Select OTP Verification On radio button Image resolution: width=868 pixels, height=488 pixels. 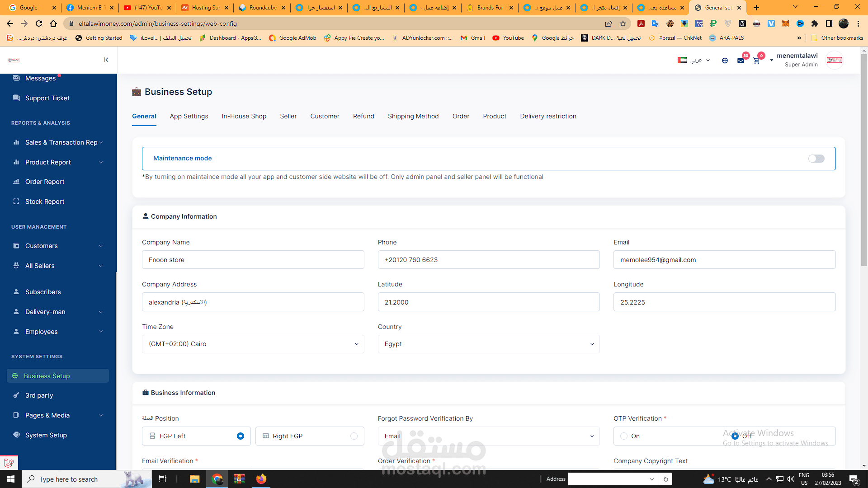click(x=624, y=436)
